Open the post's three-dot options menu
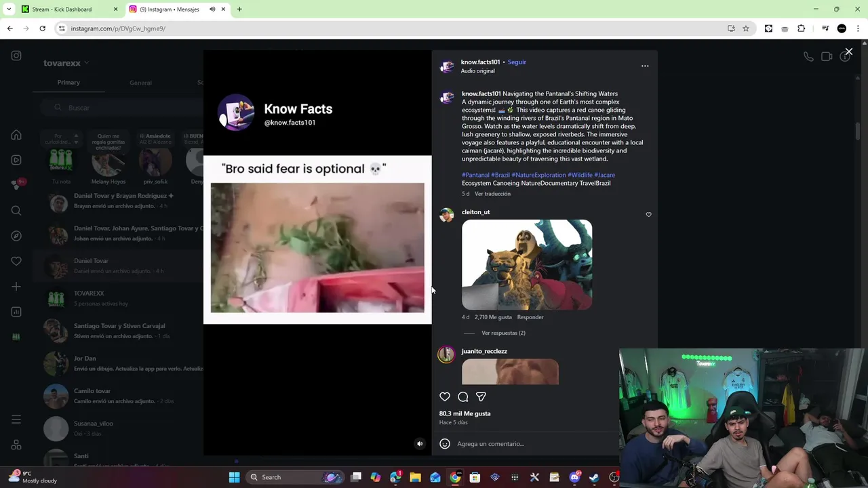 (x=645, y=66)
